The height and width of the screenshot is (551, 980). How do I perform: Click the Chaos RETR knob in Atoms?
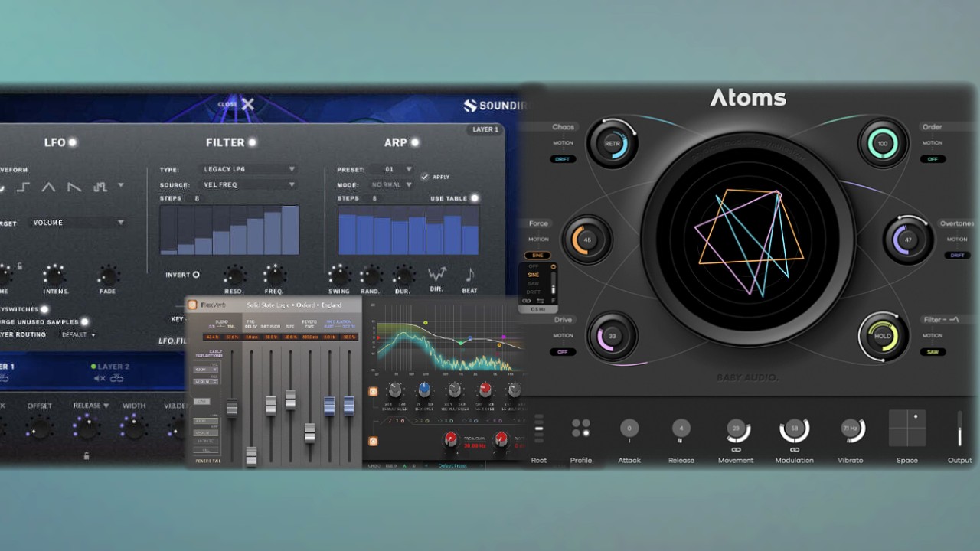tap(612, 143)
